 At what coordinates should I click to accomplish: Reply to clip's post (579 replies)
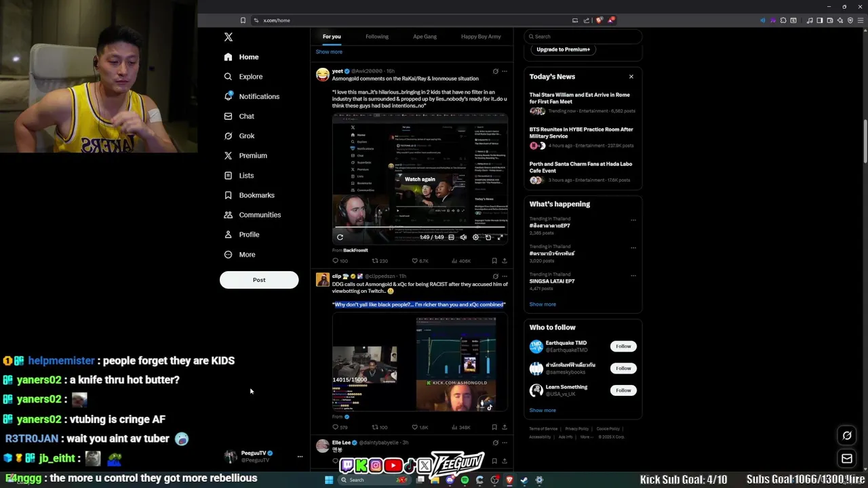pos(340,428)
